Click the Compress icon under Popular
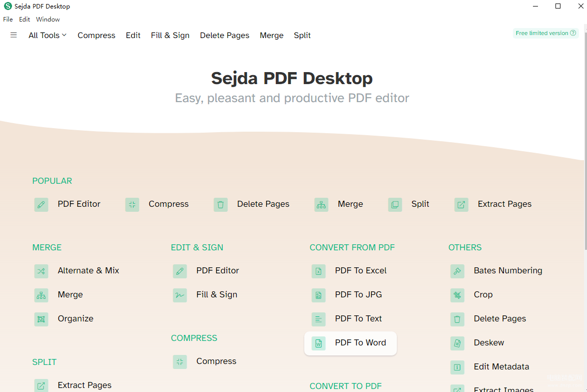The height and width of the screenshot is (392, 587). pos(132,205)
